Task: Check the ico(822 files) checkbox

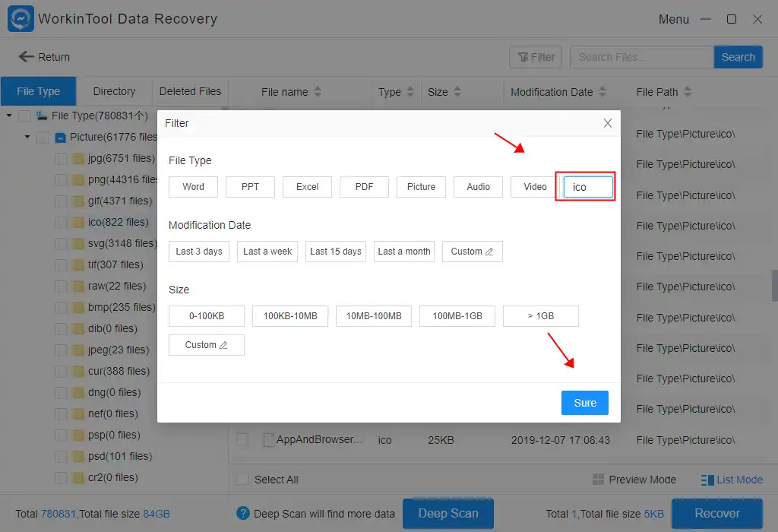Action: 61,223
